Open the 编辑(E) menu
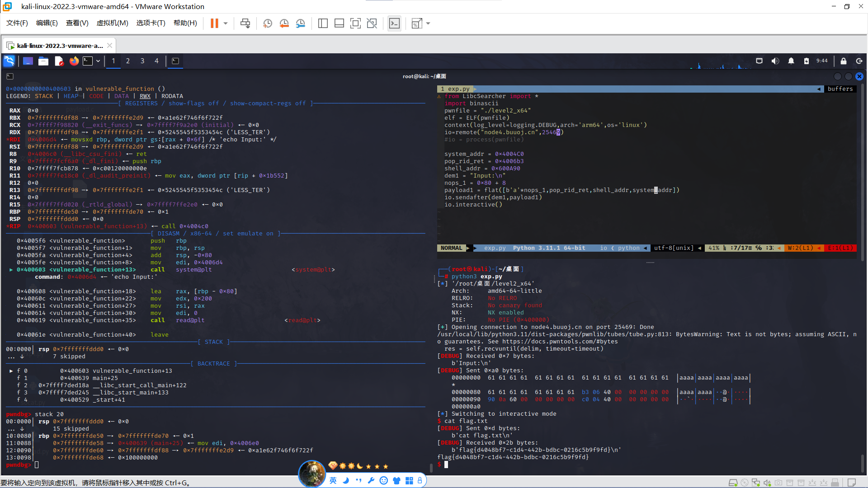The height and width of the screenshot is (488, 868). click(x=47, y=23)
